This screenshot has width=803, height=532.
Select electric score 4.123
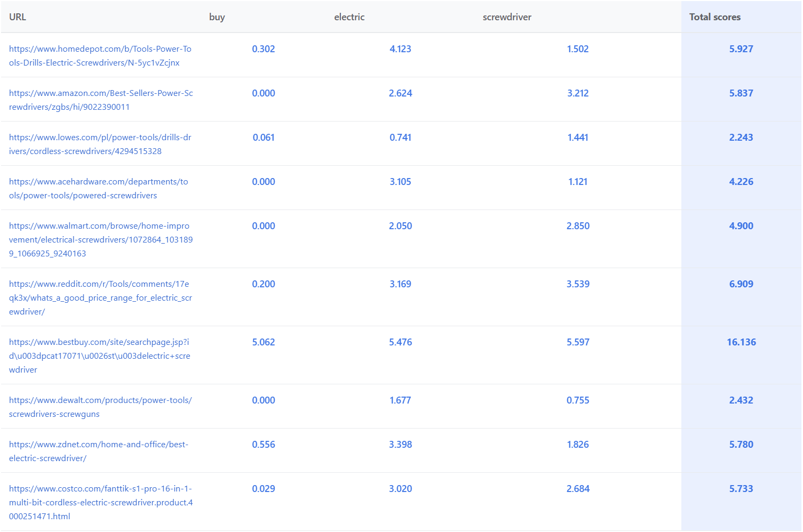pos(400,49)
